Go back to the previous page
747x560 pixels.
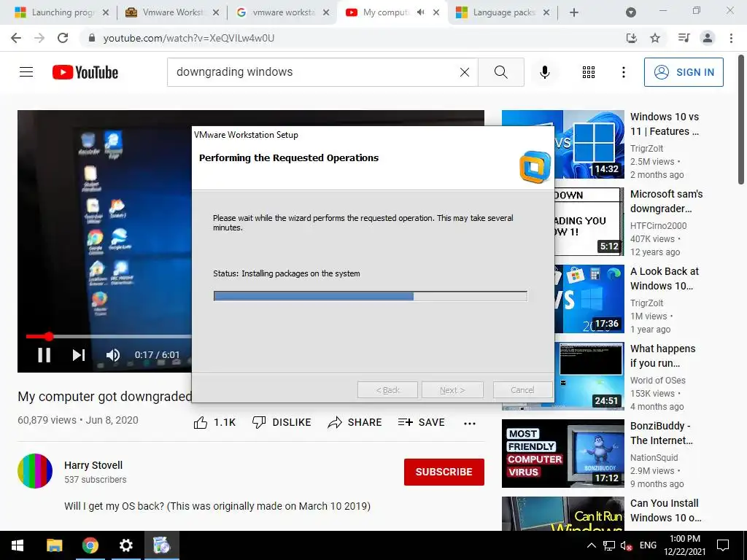[x=16, y=38]
